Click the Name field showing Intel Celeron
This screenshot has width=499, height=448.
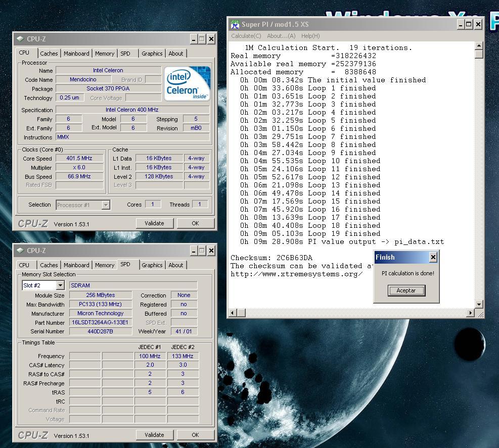pos(108,70)
